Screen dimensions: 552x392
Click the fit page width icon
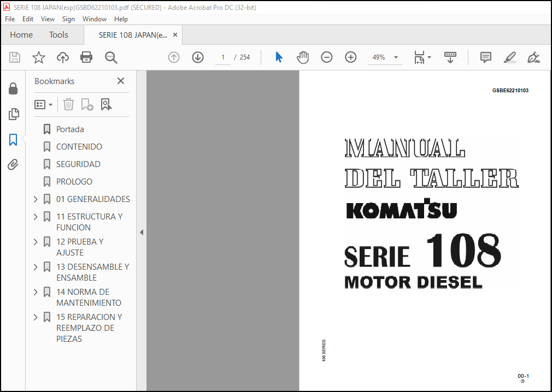point(419,57)
